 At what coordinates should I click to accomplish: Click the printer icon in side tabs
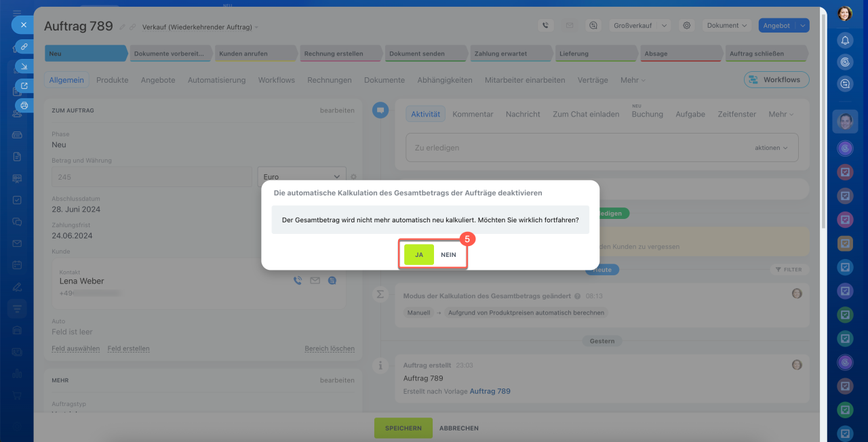24,106
